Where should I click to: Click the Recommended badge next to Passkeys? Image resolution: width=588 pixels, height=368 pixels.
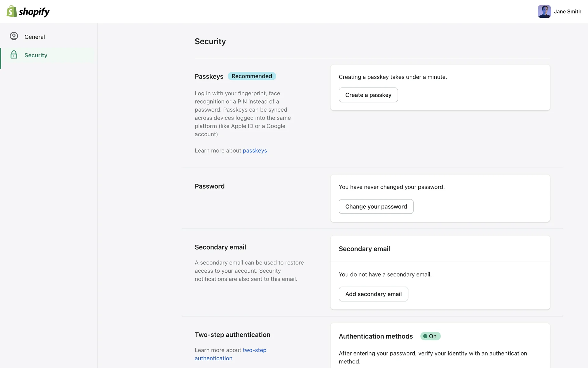coord(251,76)
